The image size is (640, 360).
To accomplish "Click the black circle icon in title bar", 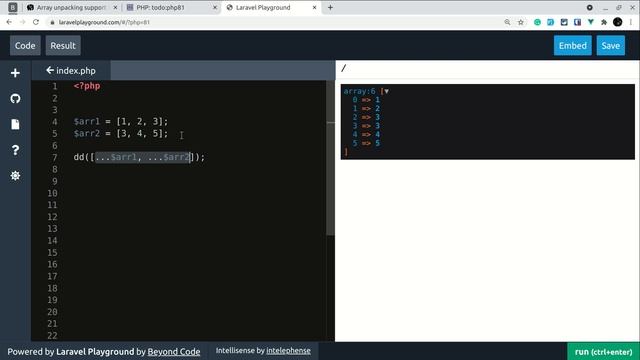I will pos(589,7).
